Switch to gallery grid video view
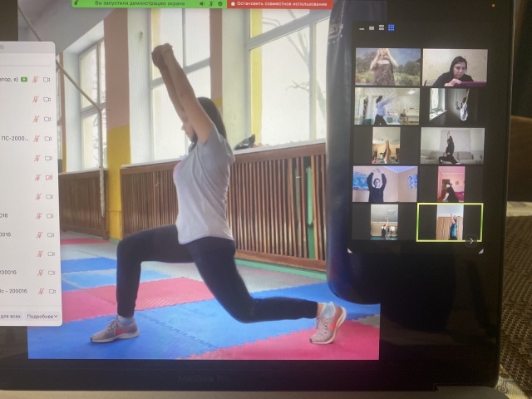 tap(392, 27)
